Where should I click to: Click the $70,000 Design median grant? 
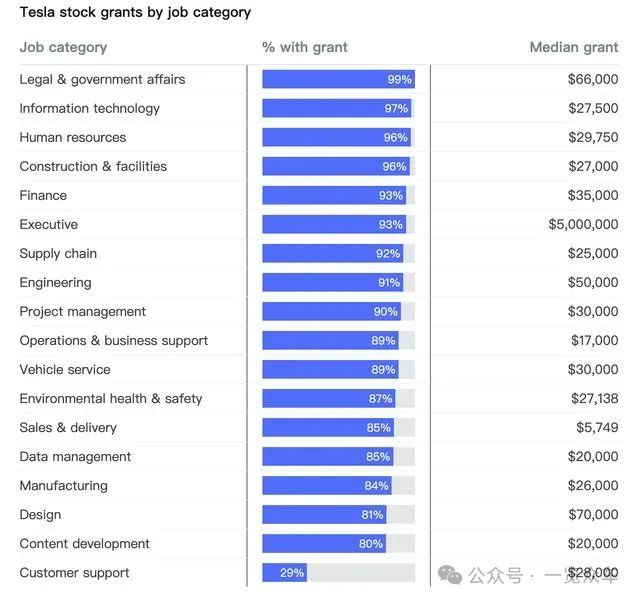pos(593,514)
